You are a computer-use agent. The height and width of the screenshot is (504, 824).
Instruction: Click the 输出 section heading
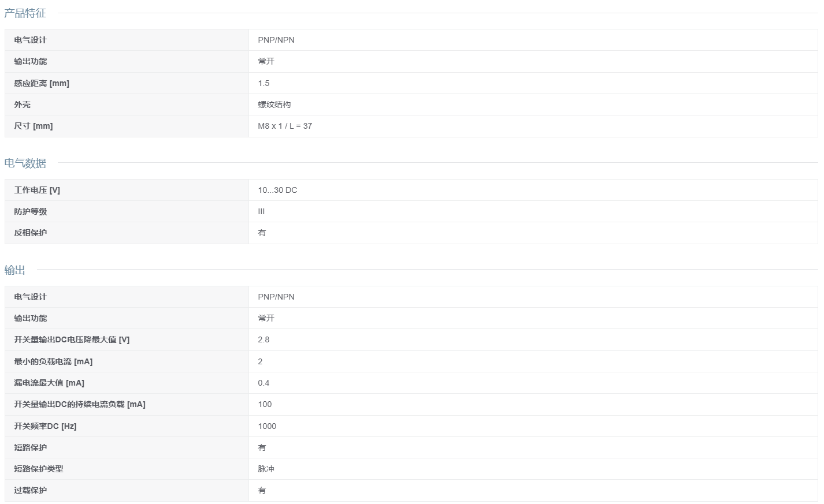click(x=14, y=270)
